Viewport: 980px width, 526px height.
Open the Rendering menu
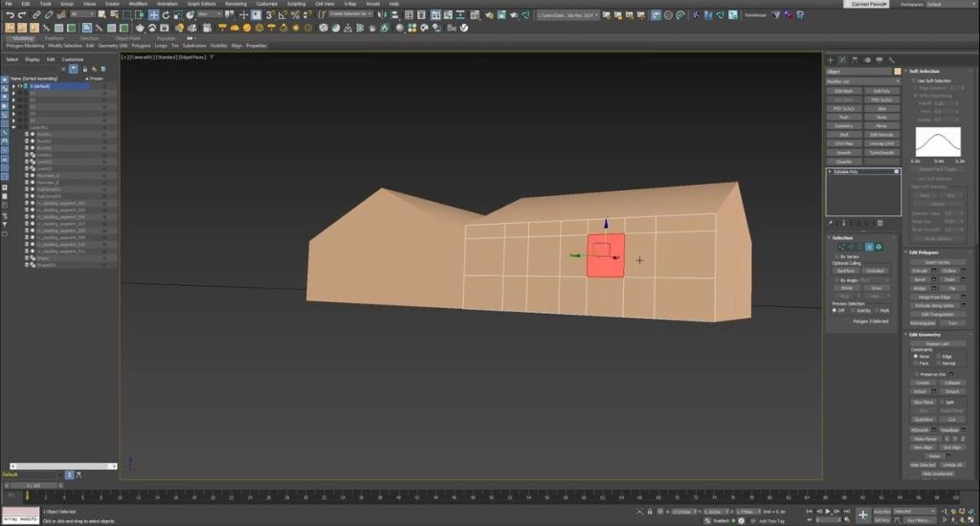[235, 4]
